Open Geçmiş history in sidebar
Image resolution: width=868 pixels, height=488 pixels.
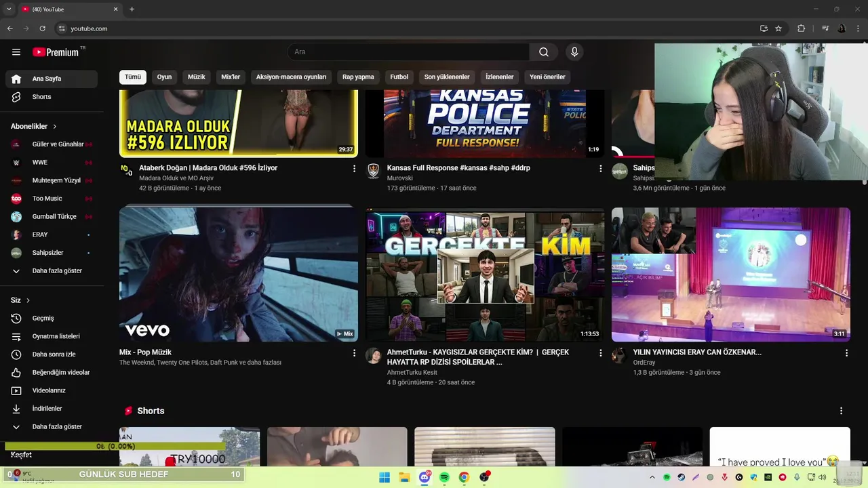click(52, 318)
